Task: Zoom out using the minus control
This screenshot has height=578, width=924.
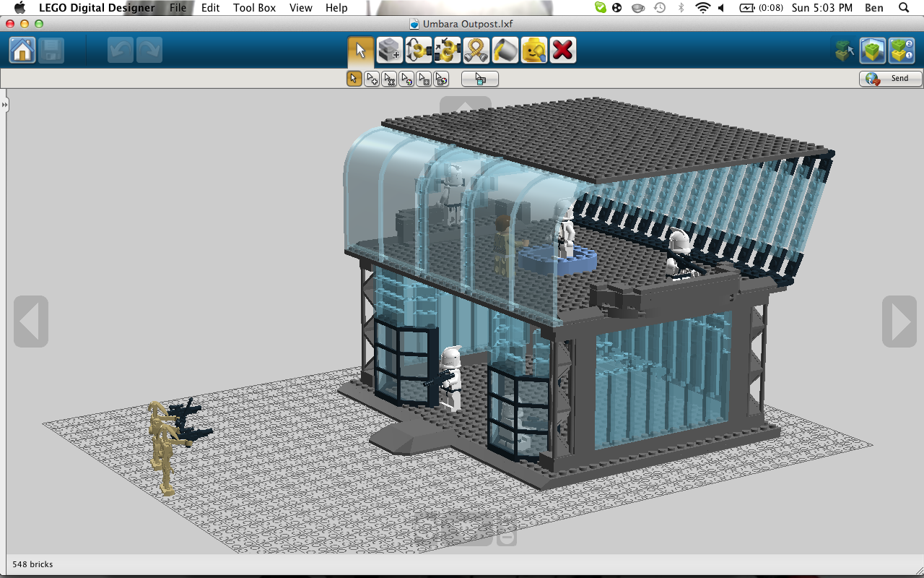Action: pyautogui.click(x=507, y=538)
